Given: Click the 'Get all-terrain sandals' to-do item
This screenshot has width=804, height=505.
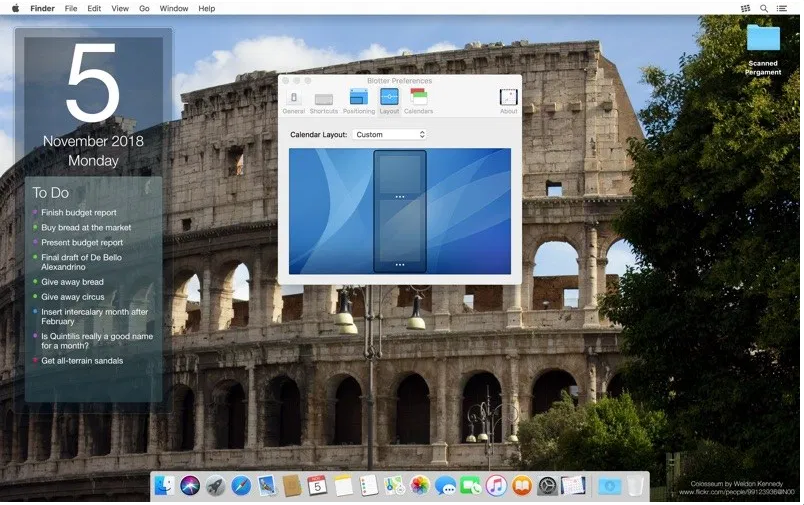Looking at the screenshot, I should pos(82,360).
